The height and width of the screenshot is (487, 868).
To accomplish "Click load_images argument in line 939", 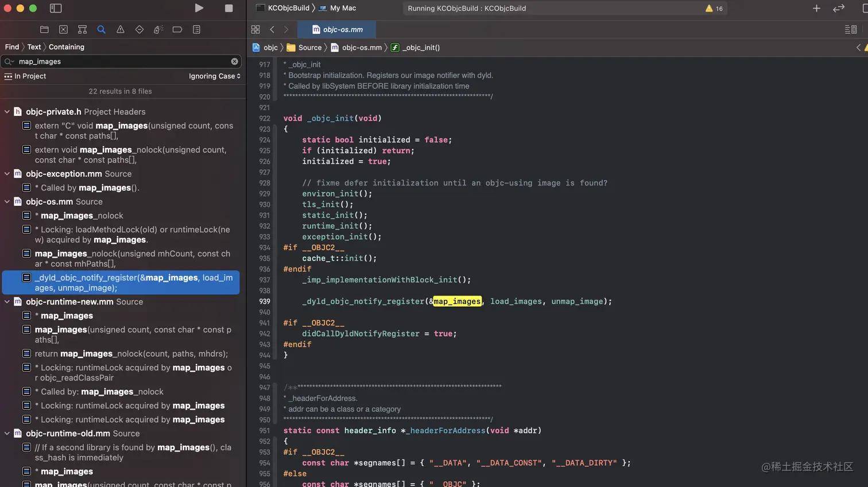I will [516, 301].
